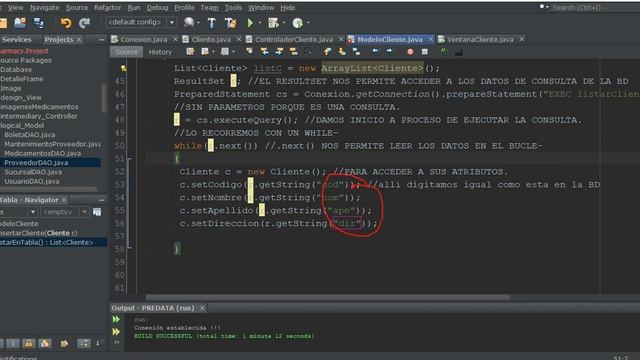Click the Source view button

tap(126, 52)
